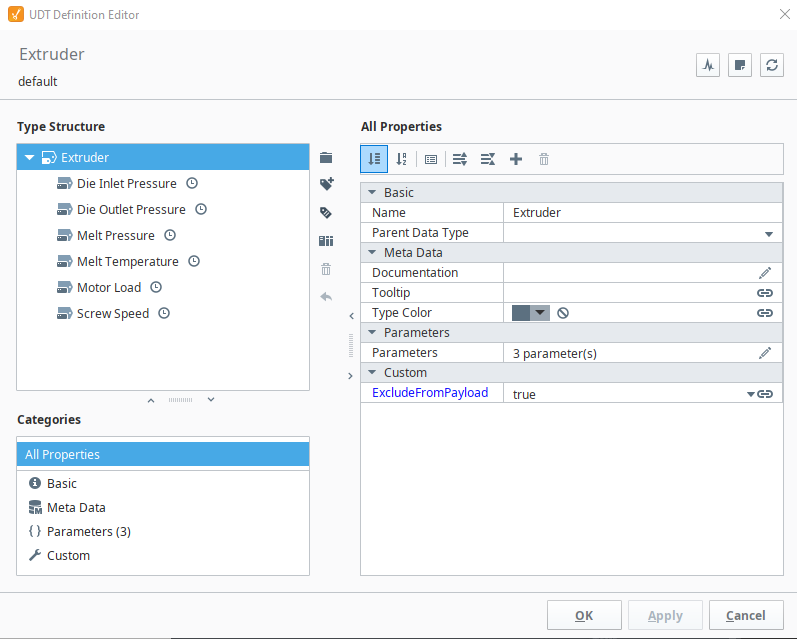
Task: Click the add folder icon beside Type Structure
Action: pos(325,158)
